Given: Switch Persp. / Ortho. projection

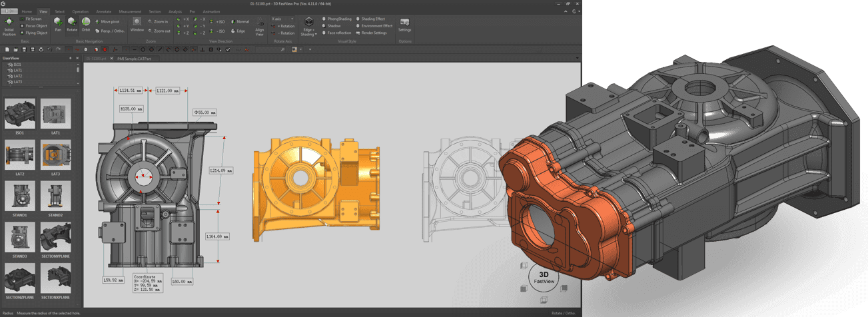Looking at the screenshot, I should (110, 31).
